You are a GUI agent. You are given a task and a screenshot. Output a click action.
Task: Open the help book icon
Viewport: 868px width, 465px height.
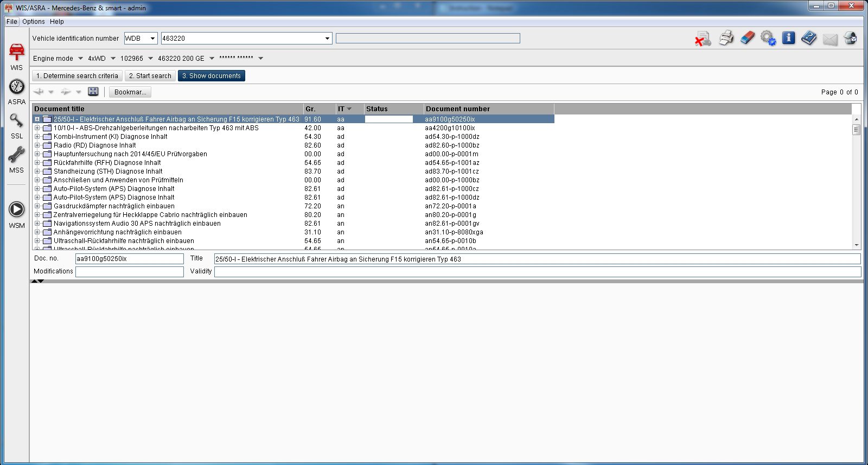tap(809, 39)
